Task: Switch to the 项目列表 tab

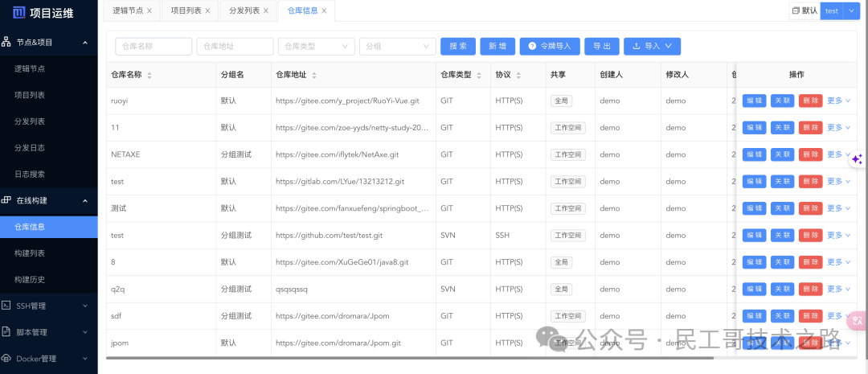Action: (186, 11)
